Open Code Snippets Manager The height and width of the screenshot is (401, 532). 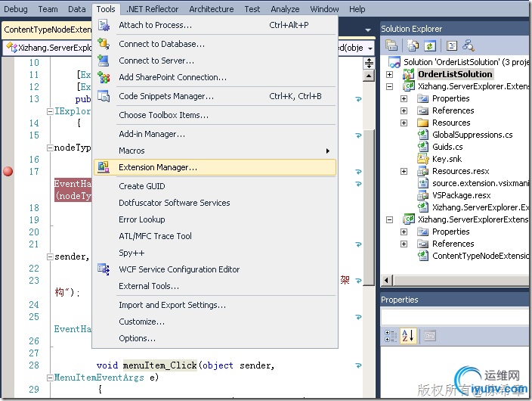(215, 97)
